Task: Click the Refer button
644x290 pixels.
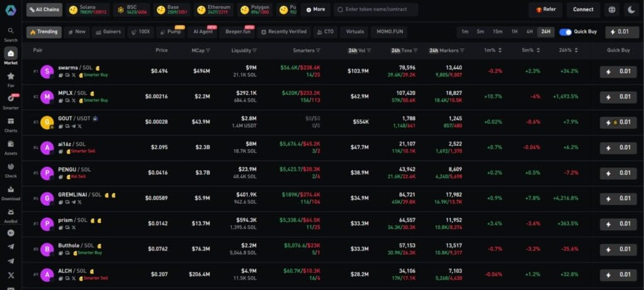Action: pos(545,9)
